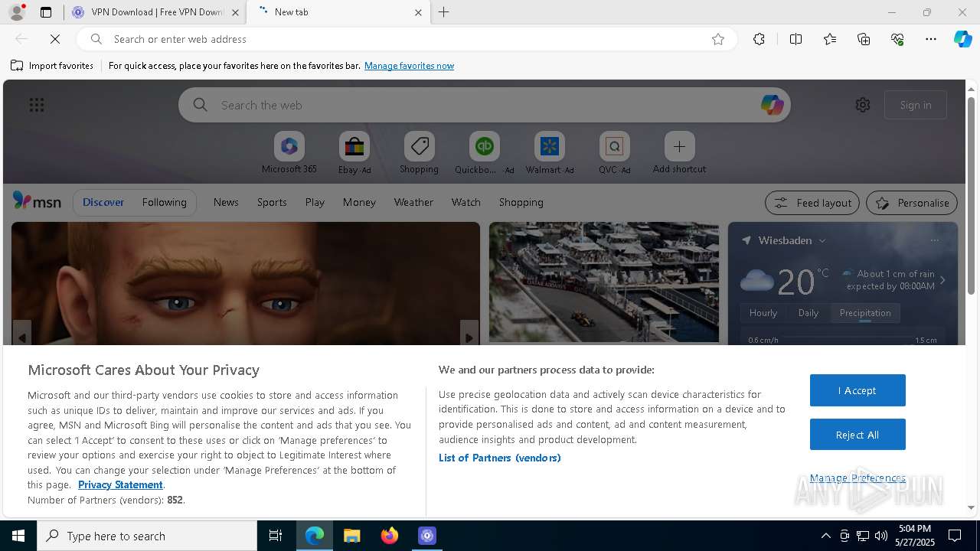The height and width of the screenshot is (551, 980).
Task: Open the Shopping shortcut tile
Action: pos(420,152)
